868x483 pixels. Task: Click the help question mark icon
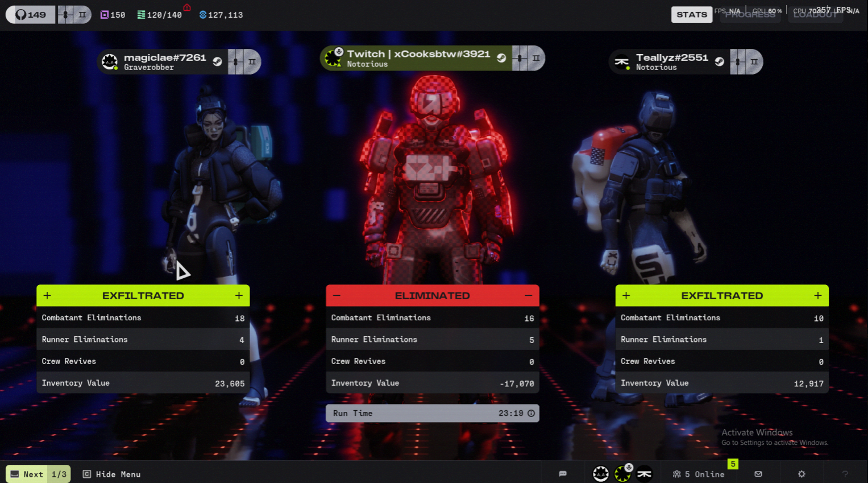[845, 474]
